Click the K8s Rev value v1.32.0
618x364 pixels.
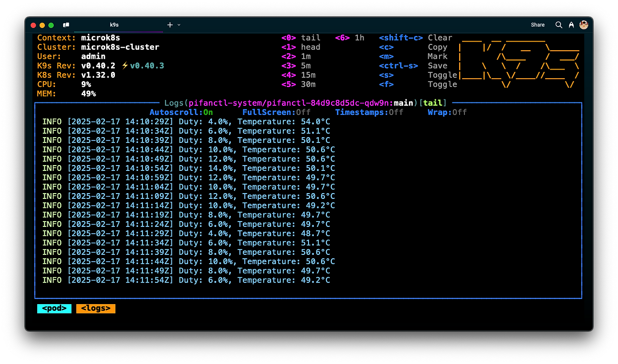98,75
